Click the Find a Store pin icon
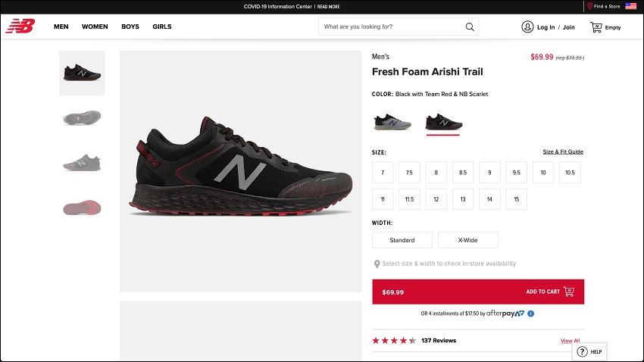 pos(589,6)
